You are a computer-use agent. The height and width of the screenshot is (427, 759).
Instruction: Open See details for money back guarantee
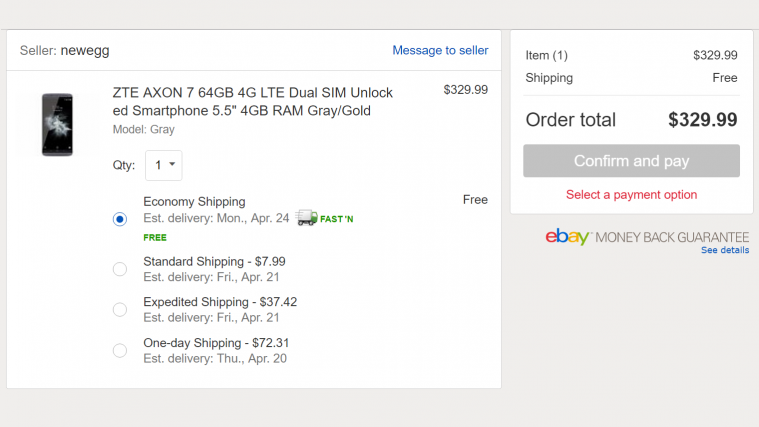724,250
